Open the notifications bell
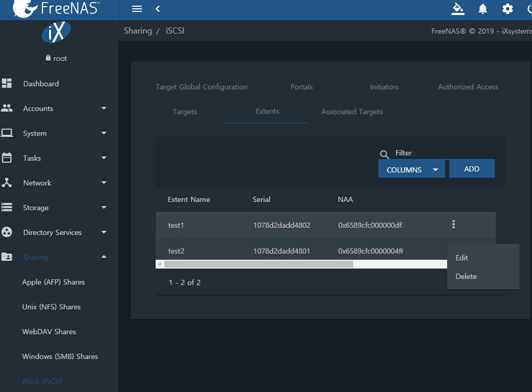Image resolution: width=532 pixels, height=392 pixels. [482, 9]
